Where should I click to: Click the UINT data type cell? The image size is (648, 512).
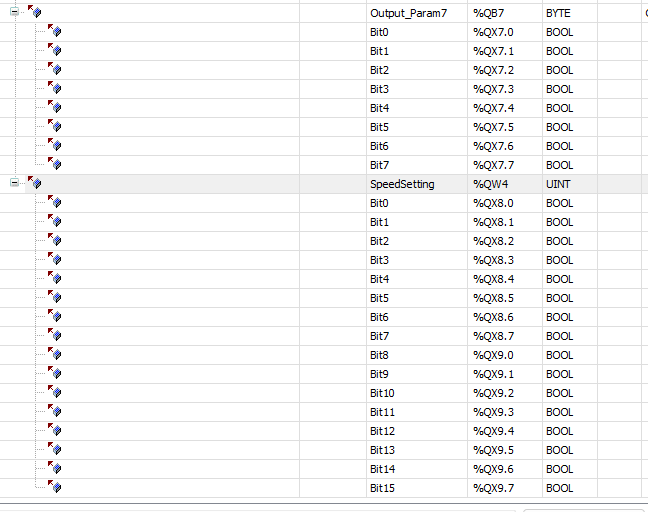click(x=558, y=184)
